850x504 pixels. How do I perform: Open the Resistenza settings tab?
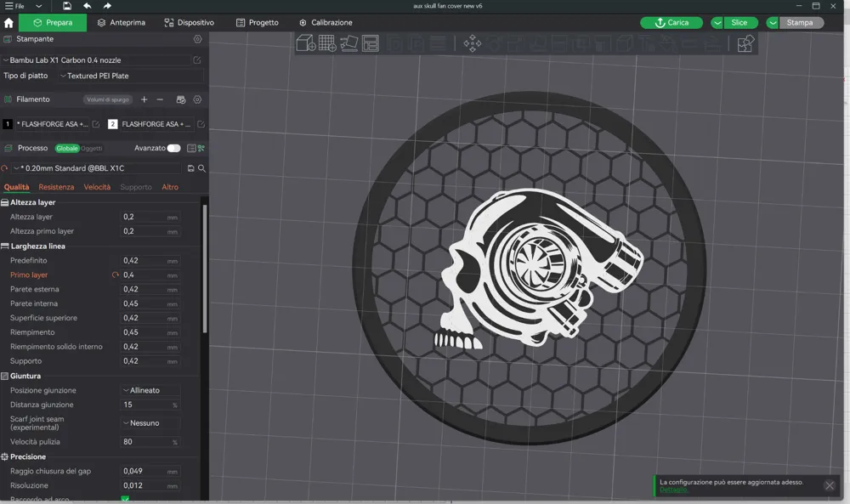point(56,187)
